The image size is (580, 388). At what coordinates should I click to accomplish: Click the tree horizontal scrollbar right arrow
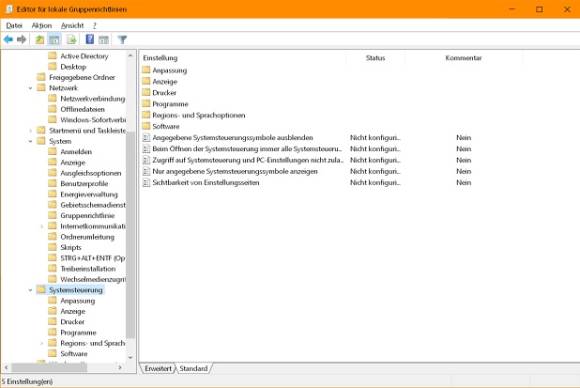click(x=120, y=367)
